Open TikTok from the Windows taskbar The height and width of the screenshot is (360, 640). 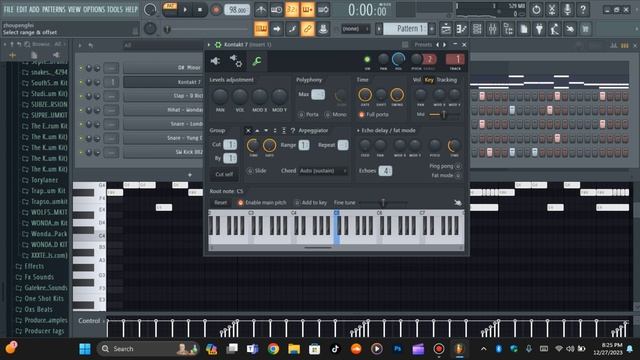pyautogui.click(x=335, y=349)
